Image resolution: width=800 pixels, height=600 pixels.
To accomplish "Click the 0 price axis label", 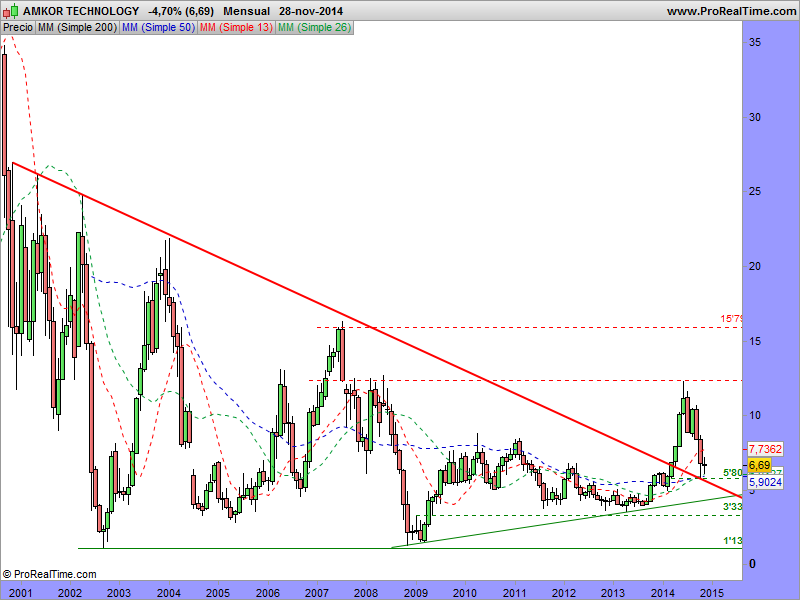I will click(752, 564).
